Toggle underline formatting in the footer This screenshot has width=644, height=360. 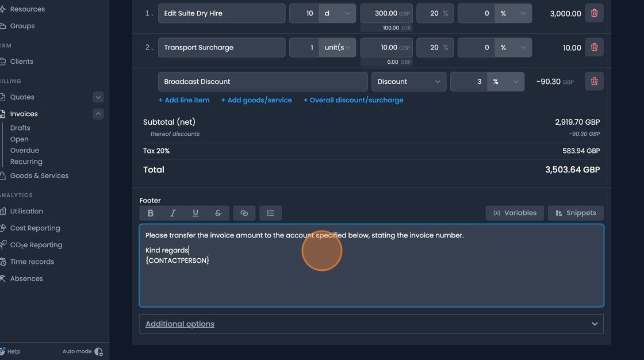(x=195, y=213)
